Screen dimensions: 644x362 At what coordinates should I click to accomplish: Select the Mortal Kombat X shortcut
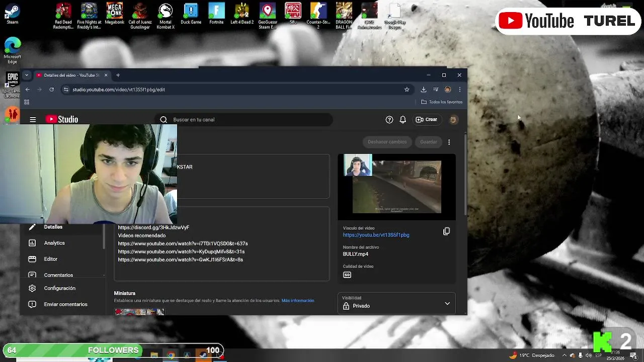point(166,16)
